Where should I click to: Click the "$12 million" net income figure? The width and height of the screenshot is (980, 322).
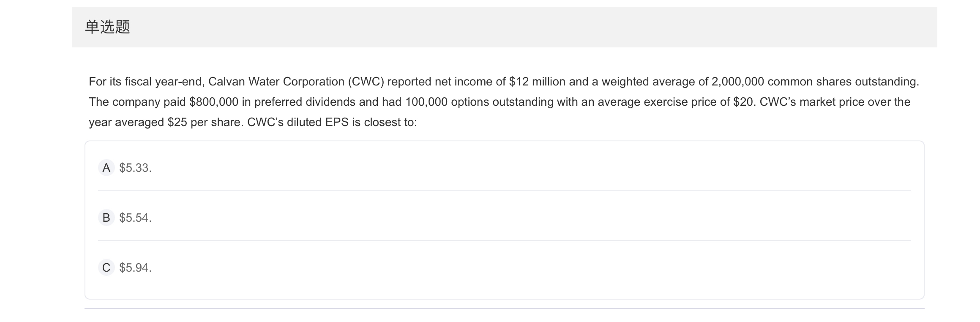click(537, 82)
